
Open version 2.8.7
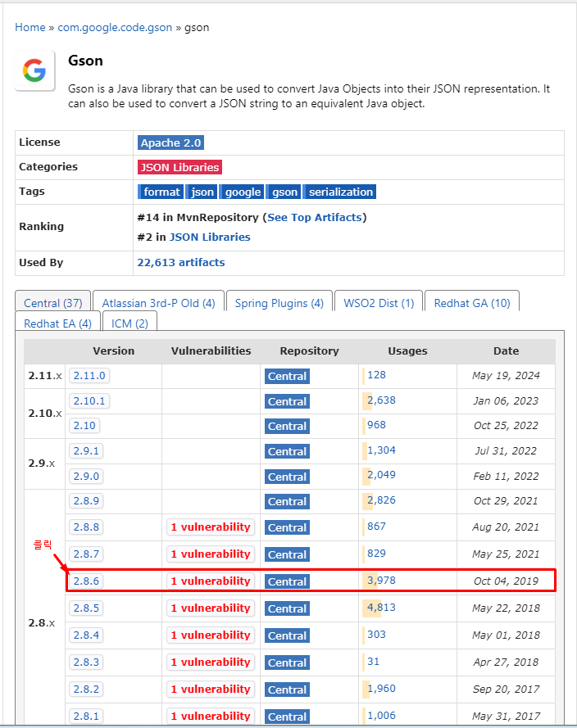[86, 554]
